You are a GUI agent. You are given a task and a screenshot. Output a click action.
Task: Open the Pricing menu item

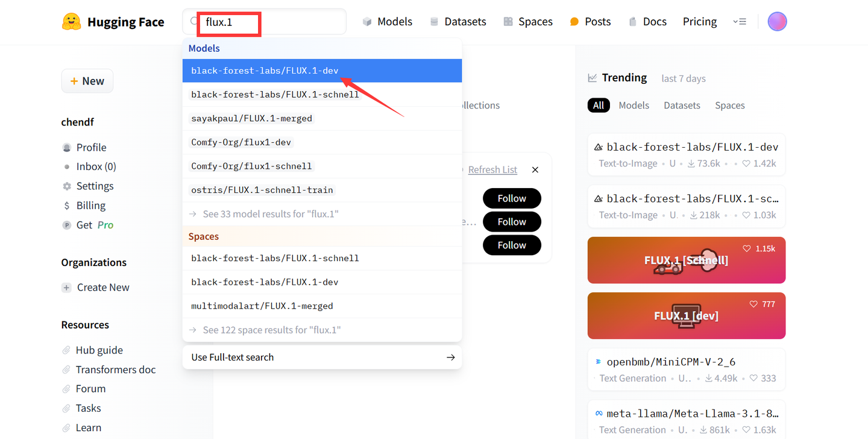(699, 22)
